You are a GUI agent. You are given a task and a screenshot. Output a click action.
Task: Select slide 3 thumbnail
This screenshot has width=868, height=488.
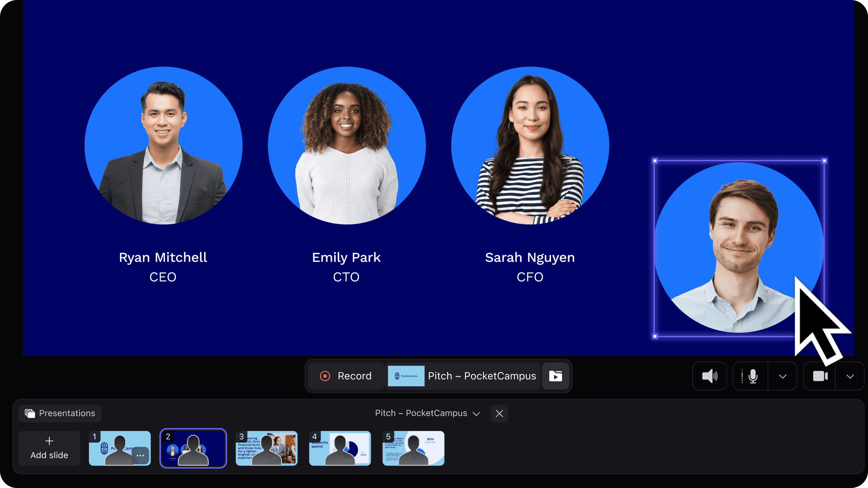267,448
